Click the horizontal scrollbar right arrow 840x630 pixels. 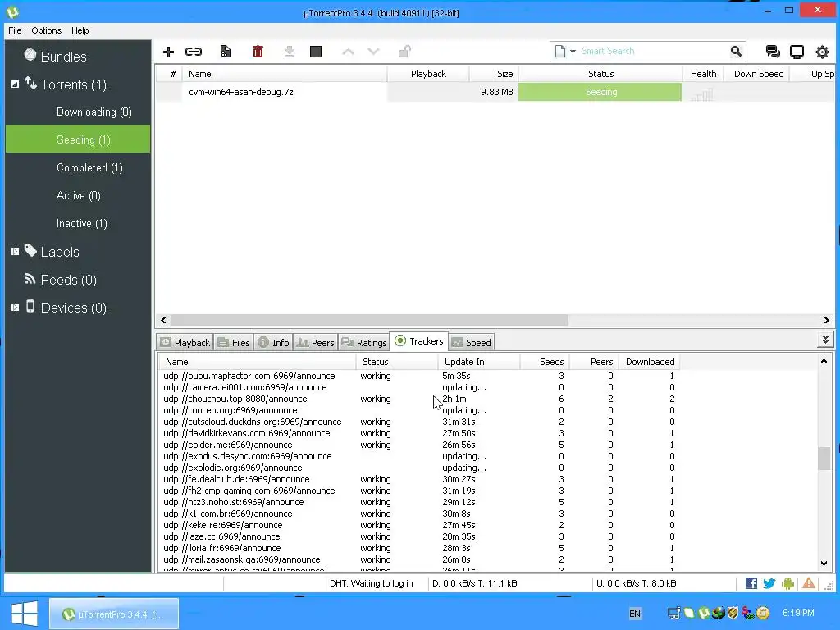pyautogui.click(x=826, y=321)
